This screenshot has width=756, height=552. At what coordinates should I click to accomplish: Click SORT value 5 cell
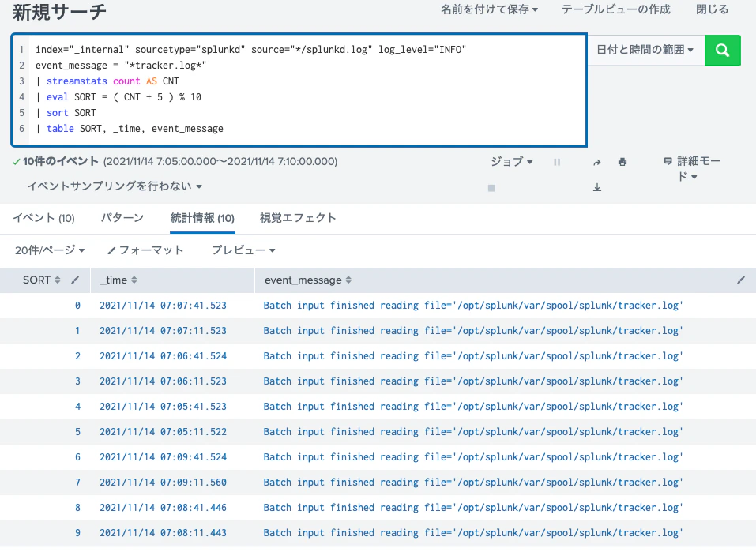pos(77,432)
